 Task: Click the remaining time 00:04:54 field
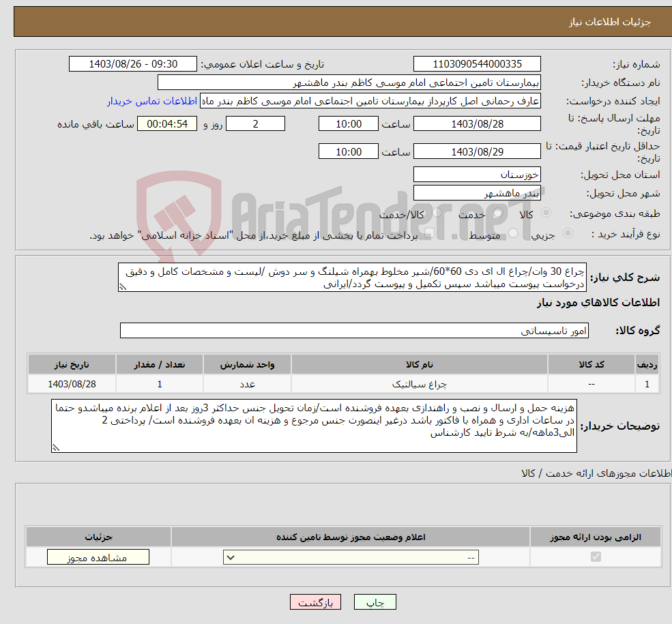(167, 123)
